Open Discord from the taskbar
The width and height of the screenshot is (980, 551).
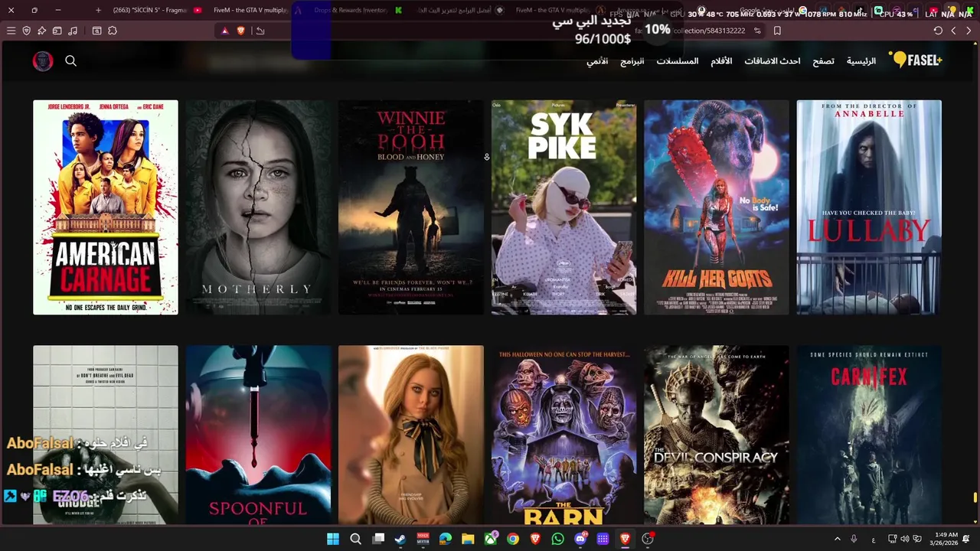pyautogui.click(x=580, y=539)
